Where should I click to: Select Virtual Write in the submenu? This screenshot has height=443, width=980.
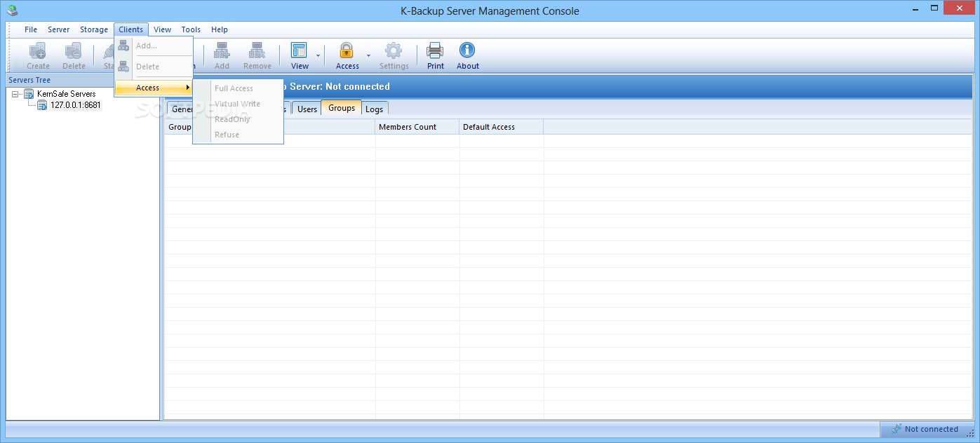239,104
